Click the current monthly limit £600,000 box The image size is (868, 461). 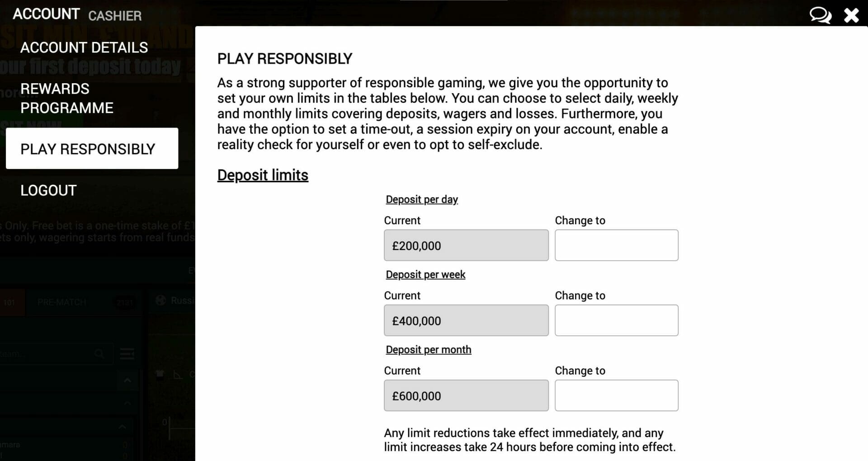pos(466,395)
